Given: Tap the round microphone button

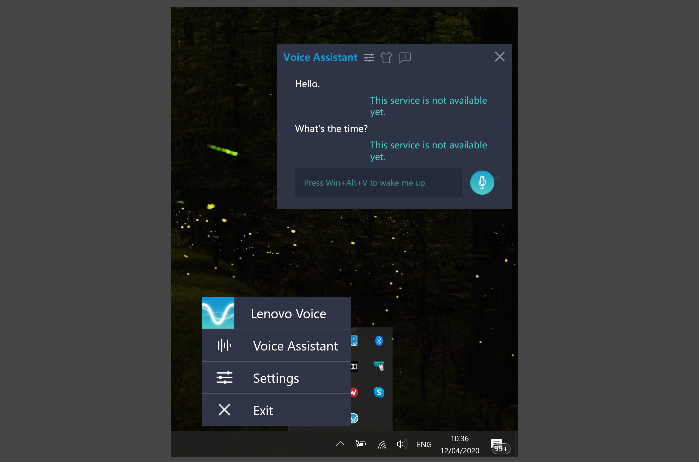Looking at the screenshot, I should (x=482, y=182).
